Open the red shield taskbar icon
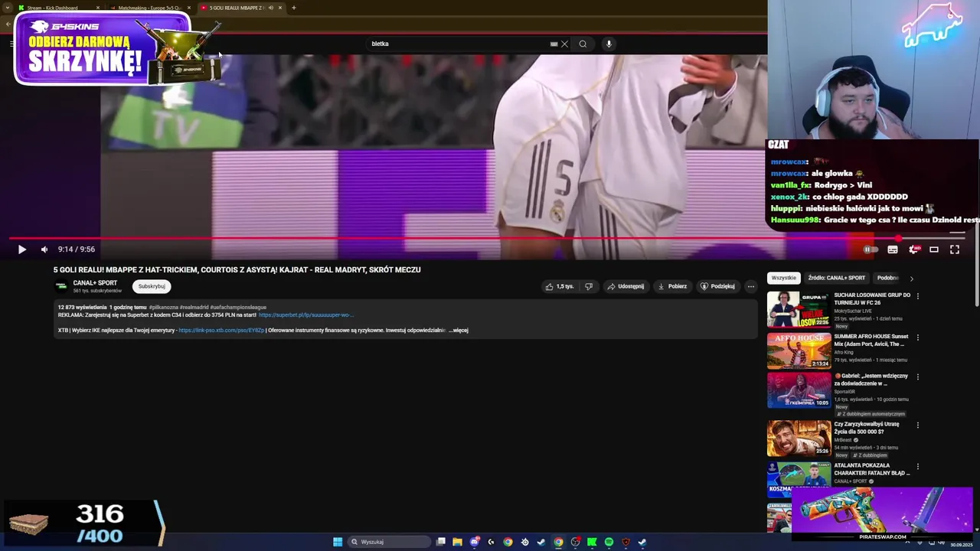The image size is (980, 551). coord(626,542)
